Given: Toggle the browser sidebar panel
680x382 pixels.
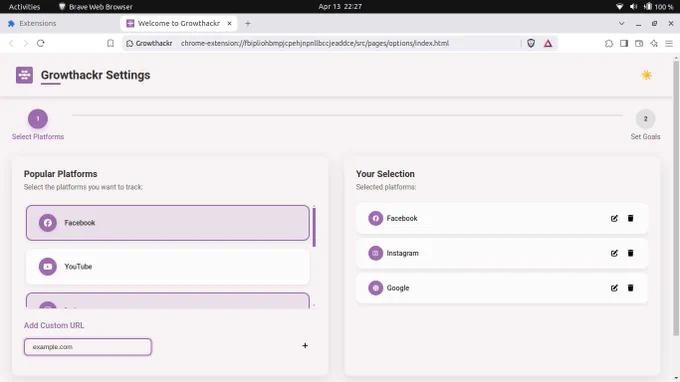Looking at the screenshot, I should pos(624,43).
